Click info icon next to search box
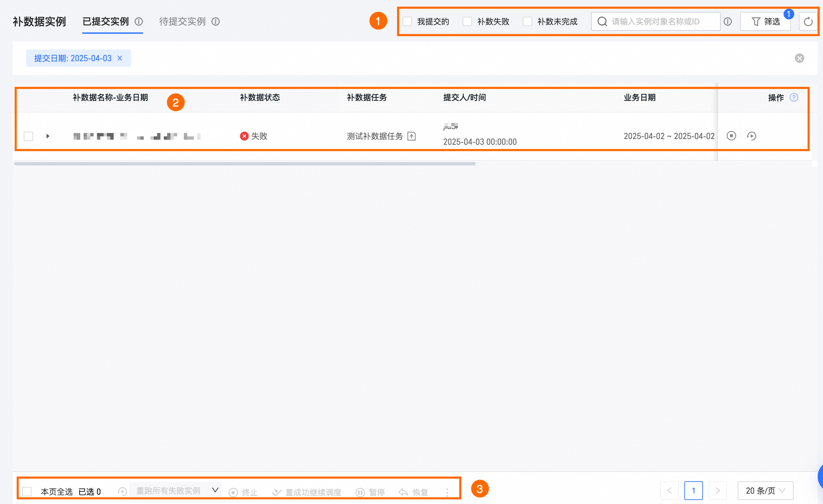This screenshot has height=504, width=823. point(728,22)
